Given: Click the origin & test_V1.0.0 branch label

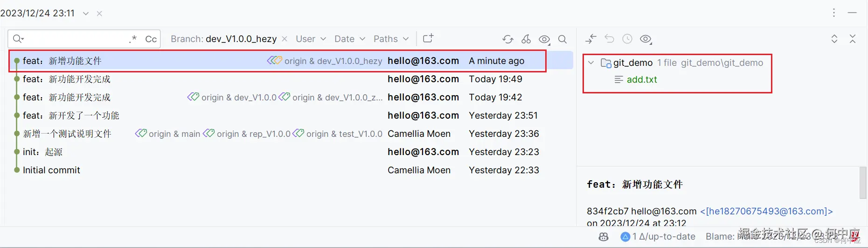Looking at the screenshot, I should click(344, 134).
